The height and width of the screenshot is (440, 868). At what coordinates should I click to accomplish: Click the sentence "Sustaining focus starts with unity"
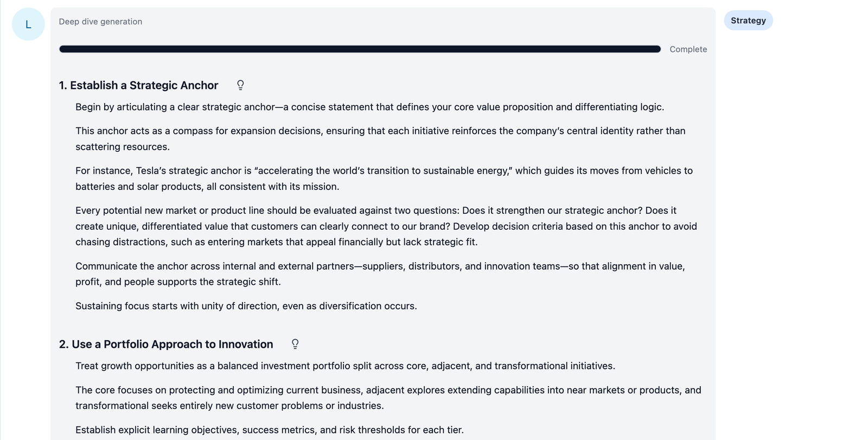[x=246, y=306]
